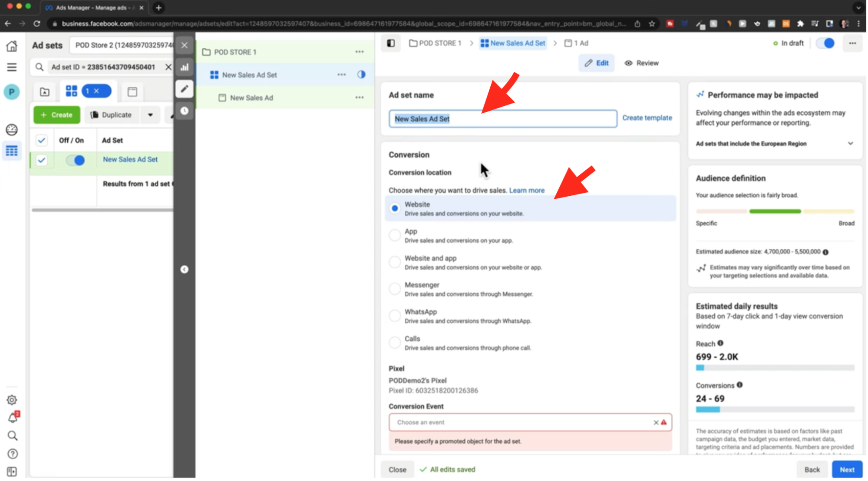Go to 1 Ad breadcrumb
Image resolution: width=868 pixels, height=481 pixels.
coord(576,43)
